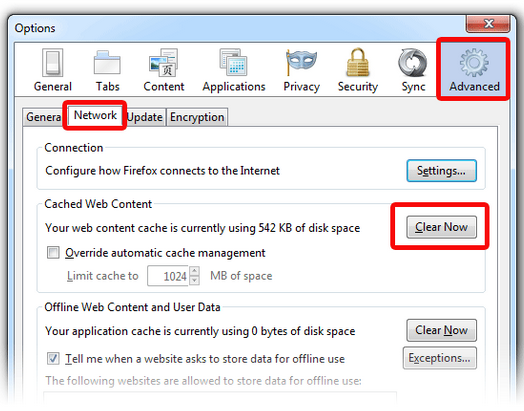Select the Sync arrows icon

click(413, 62)
